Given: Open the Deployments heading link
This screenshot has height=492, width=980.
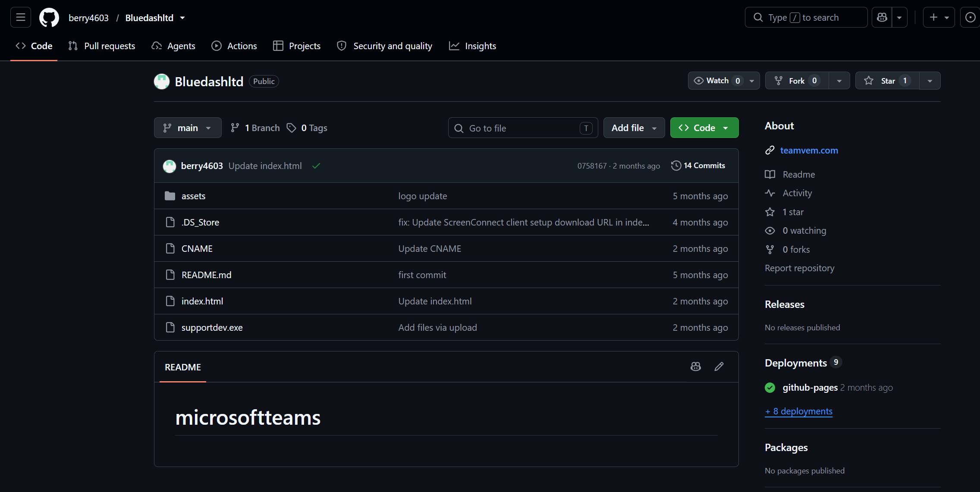Looking at the screenshot, I should [795, 363].
